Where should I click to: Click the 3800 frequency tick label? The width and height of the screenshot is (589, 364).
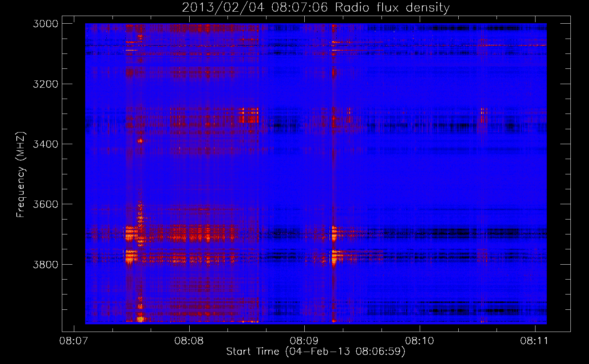[45, 264]
